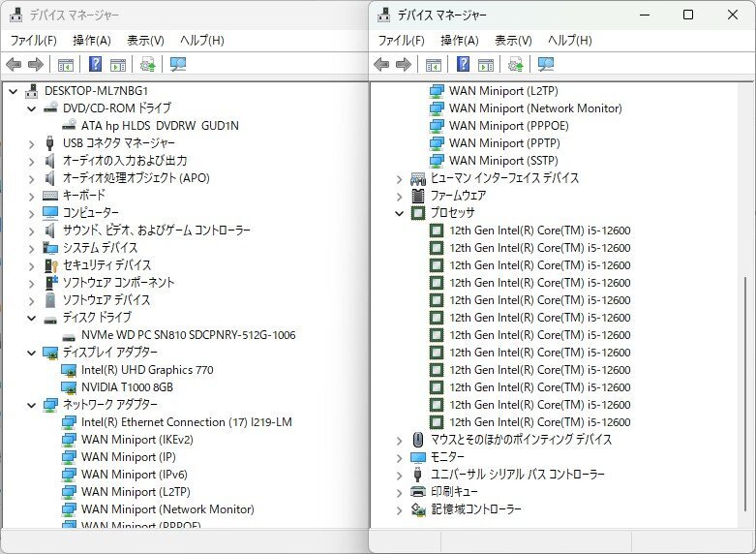The width and height of the screenshot is (756, 554).
Task: Expand the USB コネクタ マネージャー category
Action: [x=32, y=143]
